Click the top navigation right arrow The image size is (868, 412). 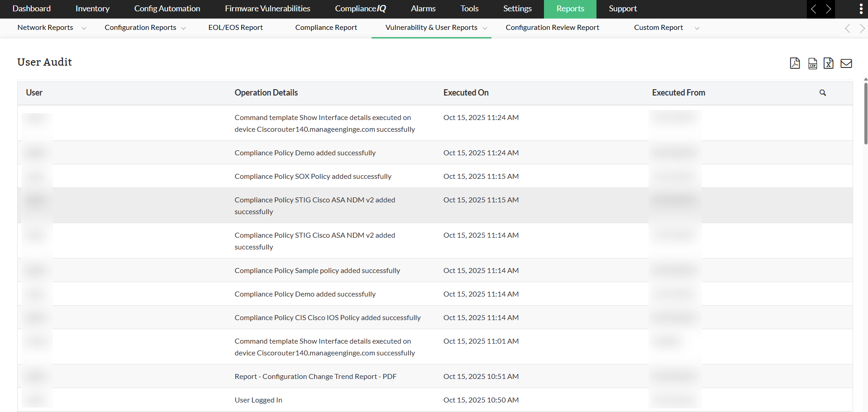[828, 9]
